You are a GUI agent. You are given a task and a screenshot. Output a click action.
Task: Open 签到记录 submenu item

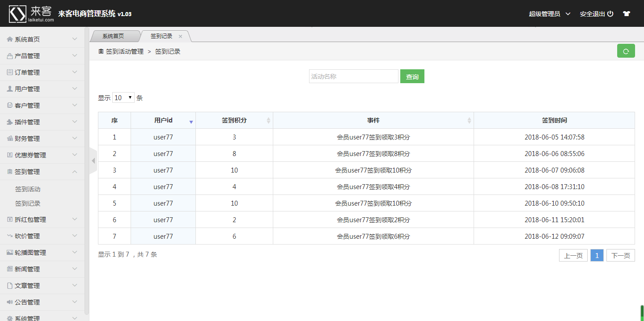tap(28, 203)
